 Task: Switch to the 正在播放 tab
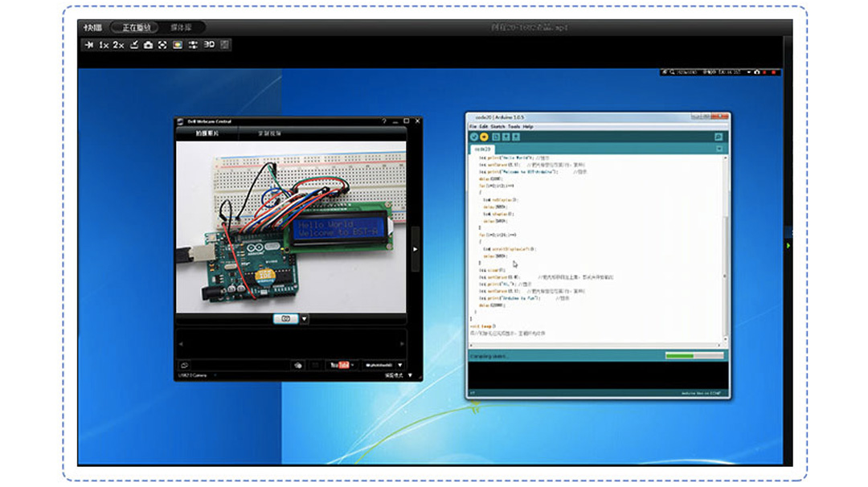pos(136,27)
